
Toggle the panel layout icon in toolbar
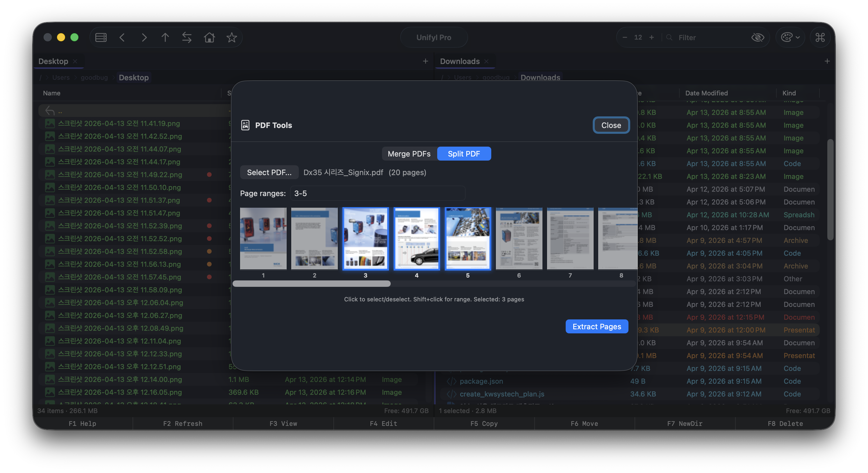(101, 38)
